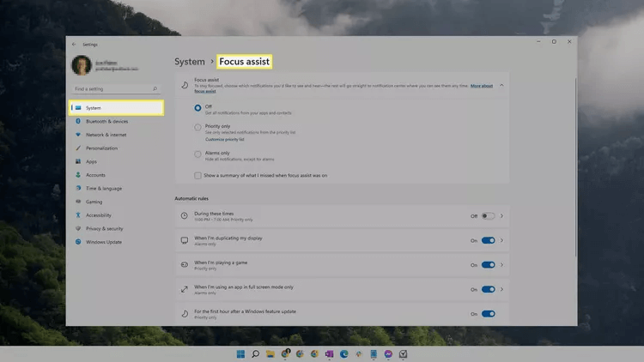Open OneNote from the taskbar

[329, 353]
